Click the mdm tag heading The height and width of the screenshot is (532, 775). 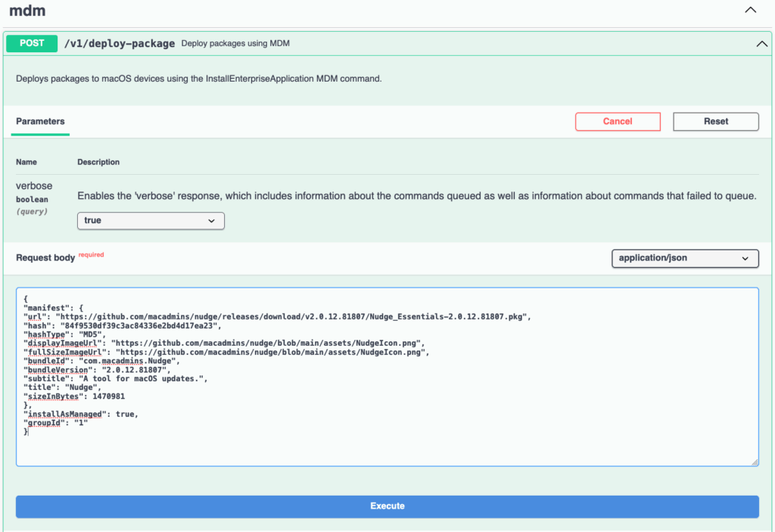pyautogui.click(x=27, y=11)
